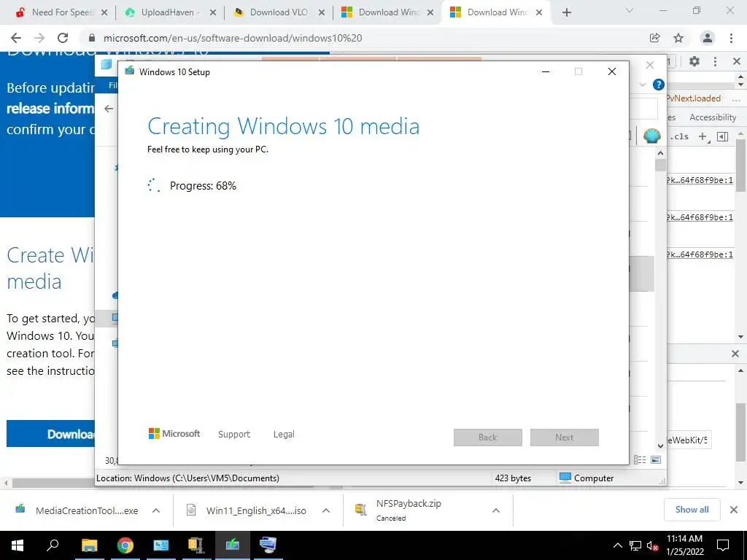Open the notification center icon
This screenshot has height=560, width=747.
(723, 545)
